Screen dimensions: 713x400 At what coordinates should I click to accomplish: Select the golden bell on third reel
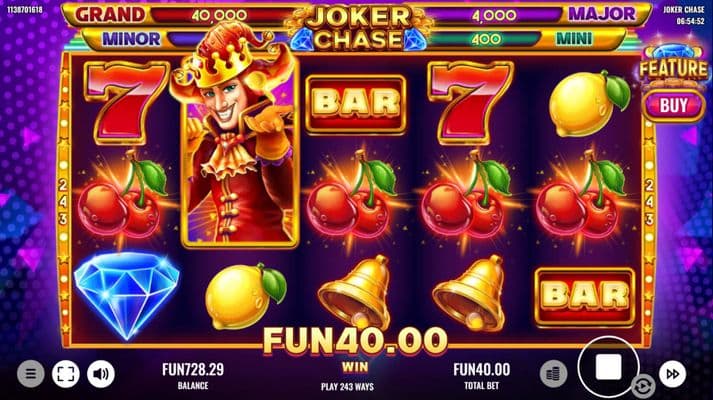(356, 293)
